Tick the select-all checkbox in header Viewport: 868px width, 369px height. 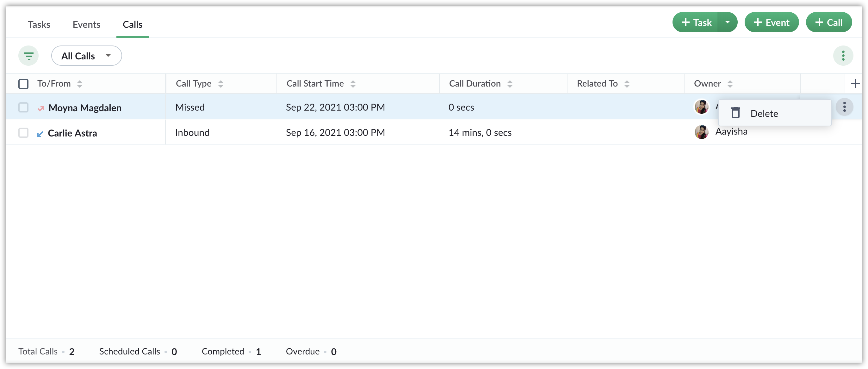tap(23, 84)
